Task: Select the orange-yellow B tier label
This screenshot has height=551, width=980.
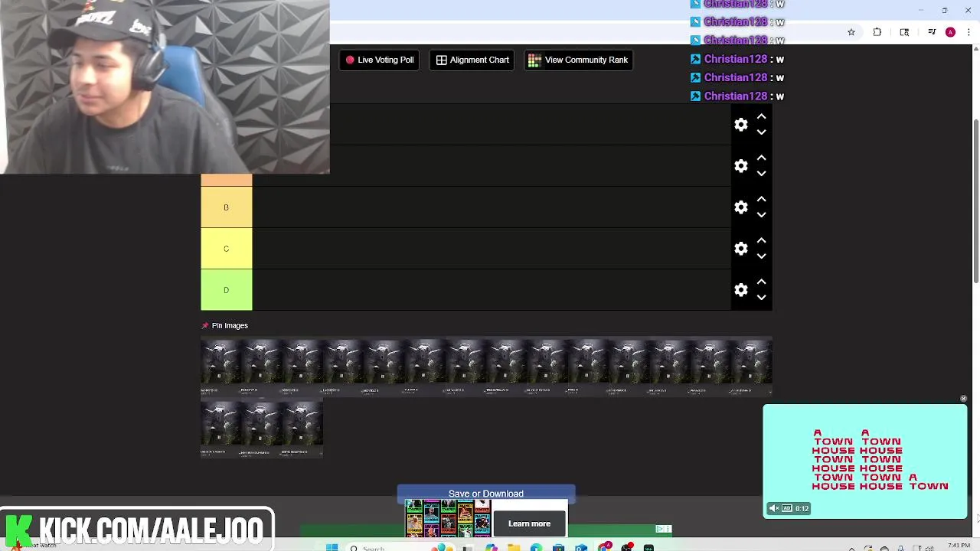Action: click(x=226, y=207)
